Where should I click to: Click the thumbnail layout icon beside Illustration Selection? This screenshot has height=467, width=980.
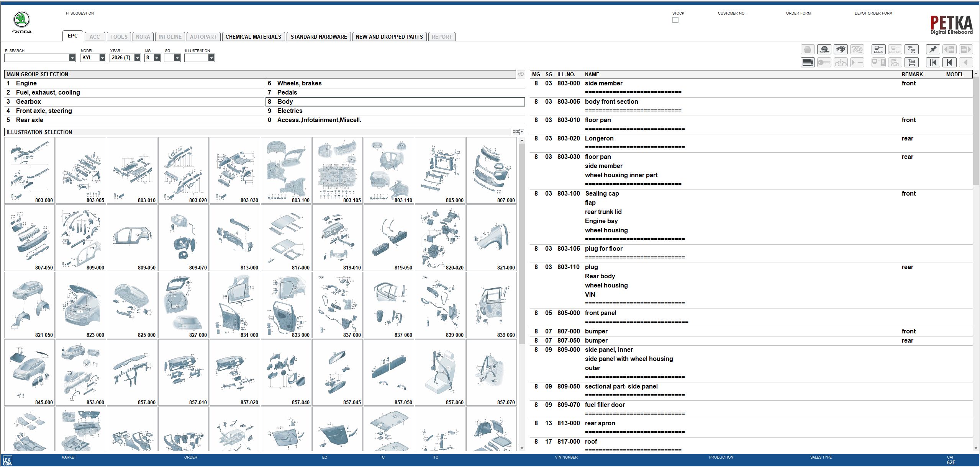[x=518, y=132]
